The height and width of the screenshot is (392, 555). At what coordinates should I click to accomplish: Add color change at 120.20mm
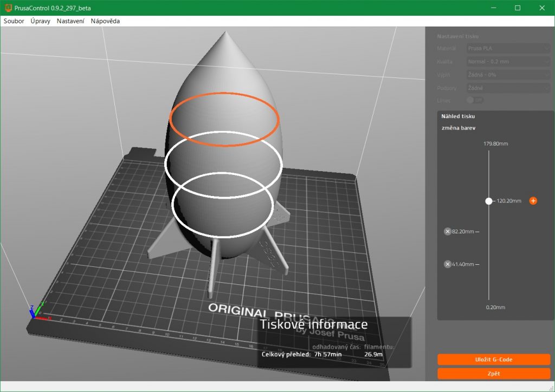coord(533,201)
